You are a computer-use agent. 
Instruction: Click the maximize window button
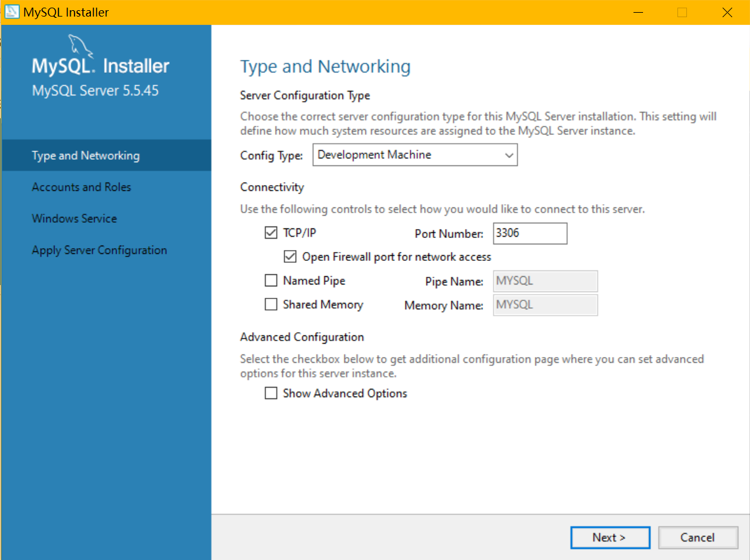click(682, 12)
